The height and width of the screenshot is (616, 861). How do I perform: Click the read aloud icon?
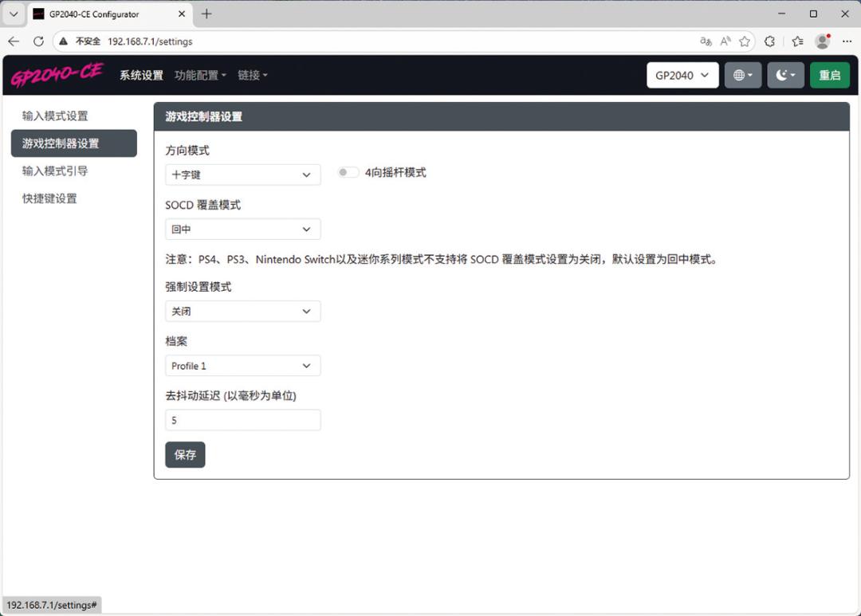[x=725, y=41]
